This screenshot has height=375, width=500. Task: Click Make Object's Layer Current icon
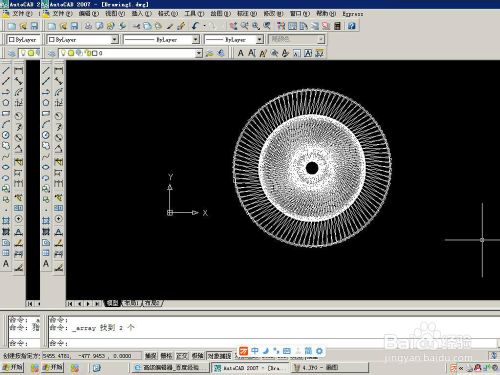[x=209, y=53]
